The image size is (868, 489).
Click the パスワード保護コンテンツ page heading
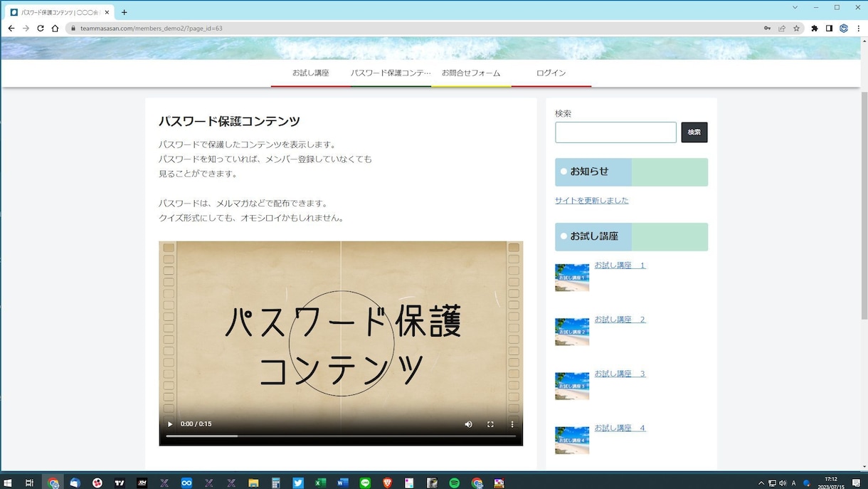tap(229, 121)
